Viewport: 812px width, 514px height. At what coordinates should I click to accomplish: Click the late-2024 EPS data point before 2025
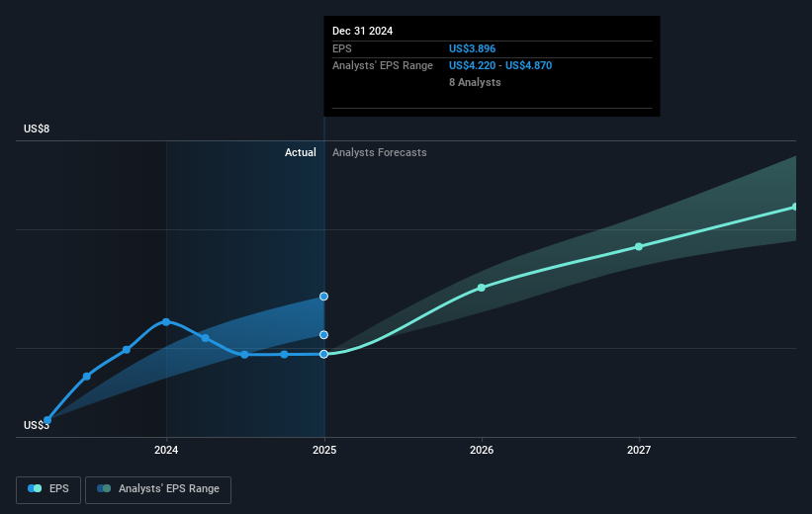[x=284, y=355]
